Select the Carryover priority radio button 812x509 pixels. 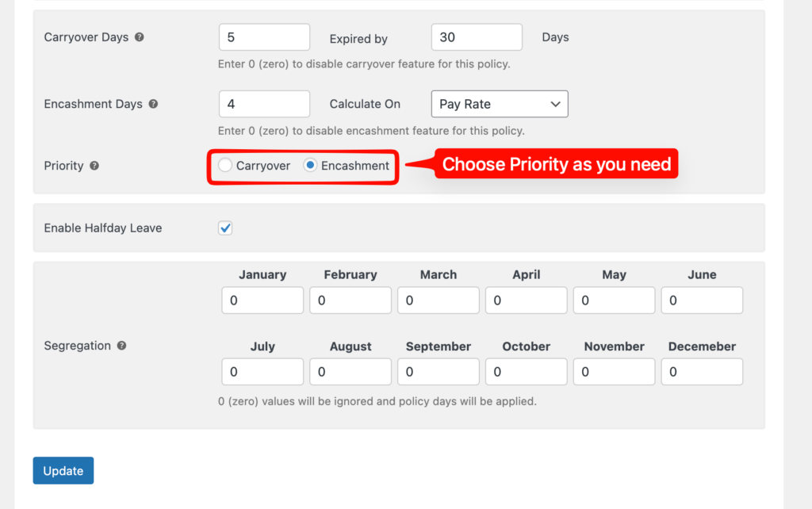point(226,166)
